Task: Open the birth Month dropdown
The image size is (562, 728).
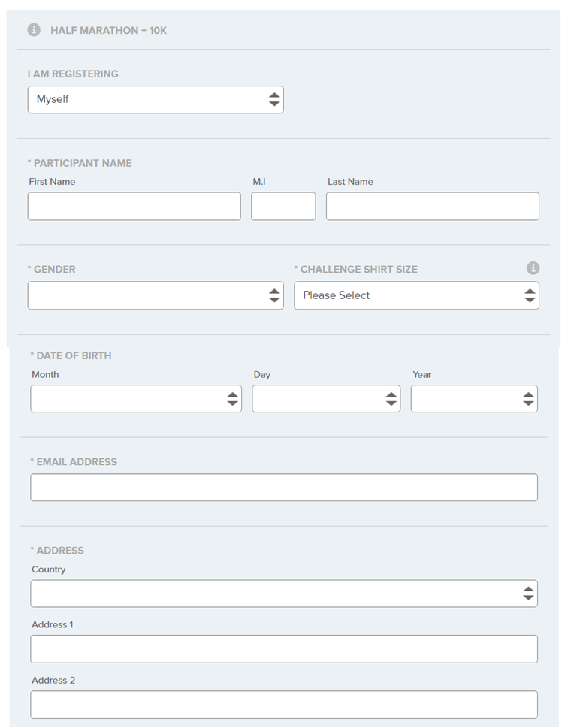Action: [x=136, y=399]
